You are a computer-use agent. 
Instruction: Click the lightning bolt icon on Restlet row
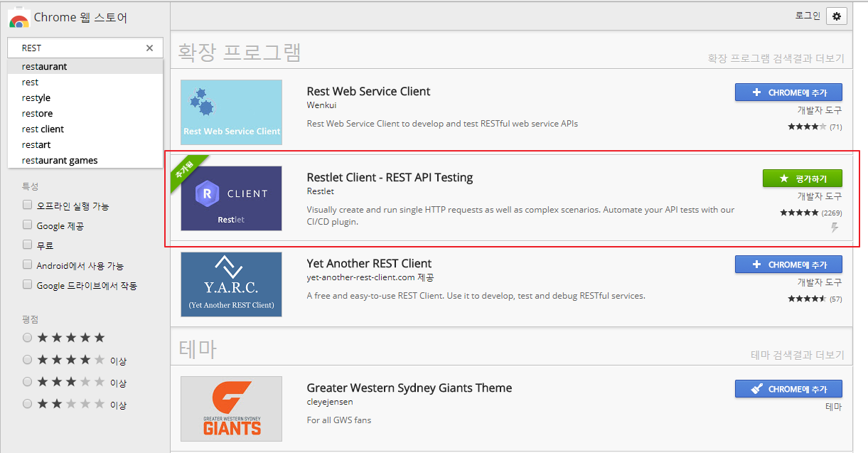[835, 228]
